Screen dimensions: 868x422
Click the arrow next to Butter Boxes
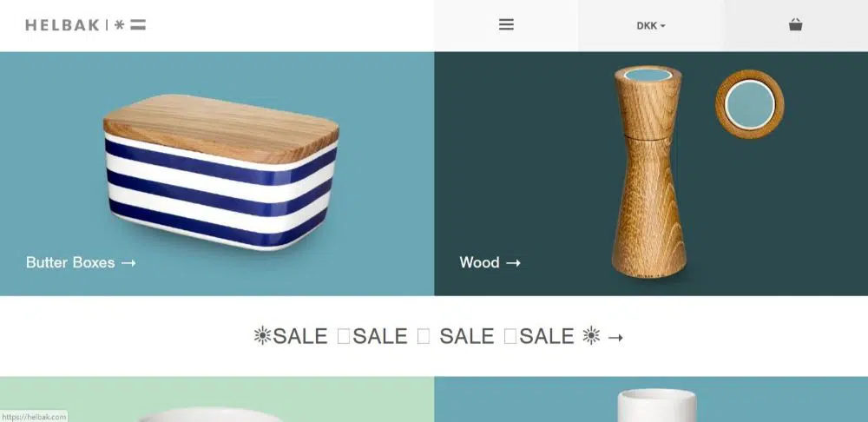pos(128,263)
